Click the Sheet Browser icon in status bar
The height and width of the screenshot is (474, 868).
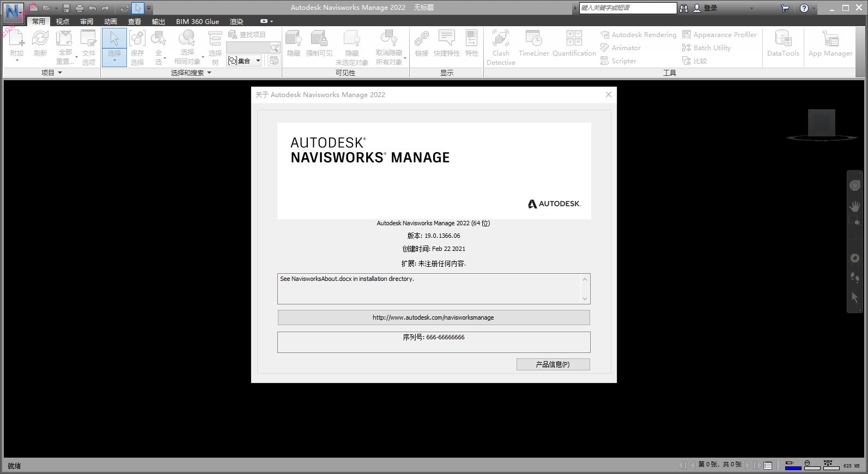tap(768, 465)
